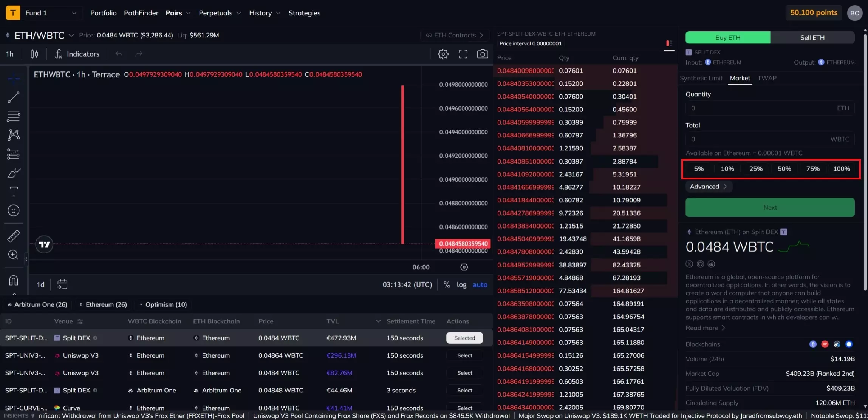868x420 pixels.
Task: Open the Portfolio page
Action: tap(103, 13)
